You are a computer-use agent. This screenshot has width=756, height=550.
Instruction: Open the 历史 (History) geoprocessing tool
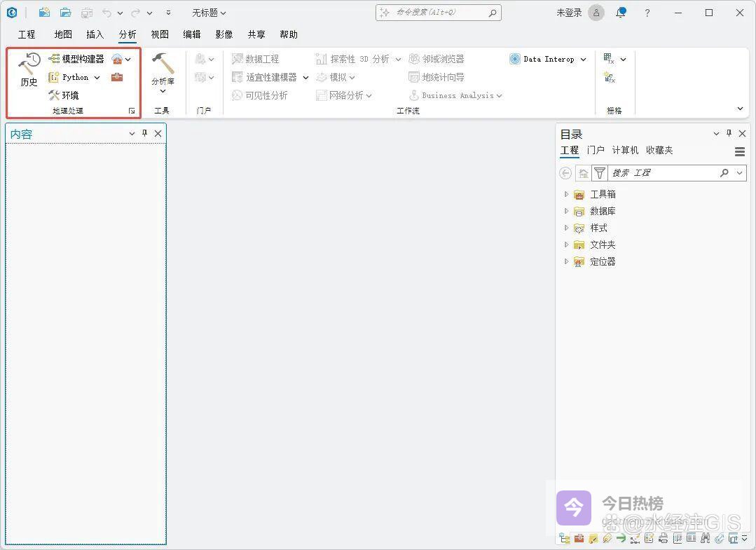click(29, 69)
